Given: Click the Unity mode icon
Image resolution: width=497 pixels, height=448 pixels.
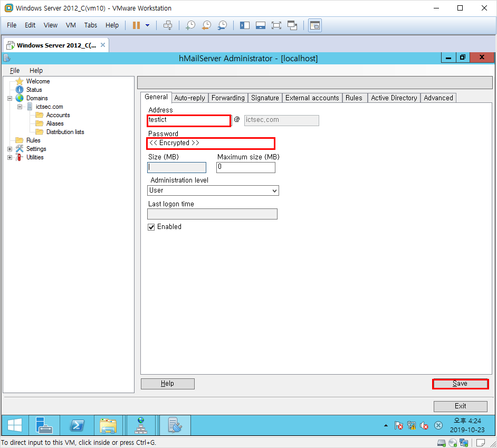Looking at the screenshot, I should (x=292, y=25).
